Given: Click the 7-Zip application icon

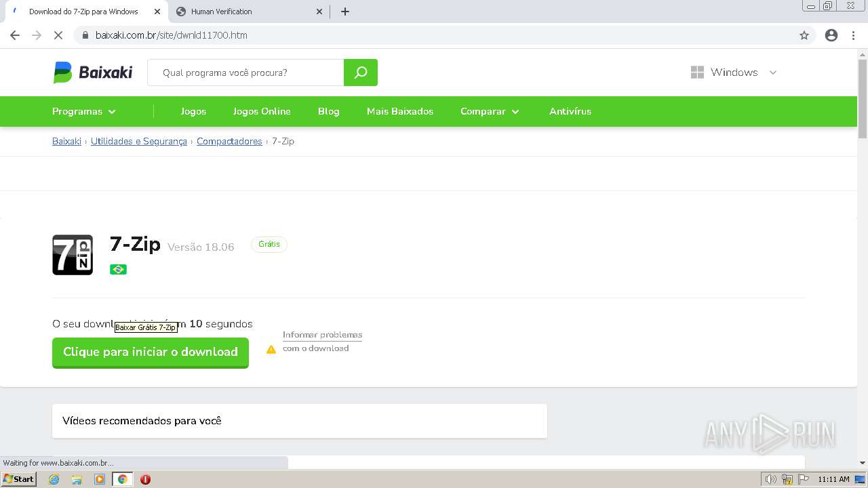Looking at the screenshot, I should 73,255.
